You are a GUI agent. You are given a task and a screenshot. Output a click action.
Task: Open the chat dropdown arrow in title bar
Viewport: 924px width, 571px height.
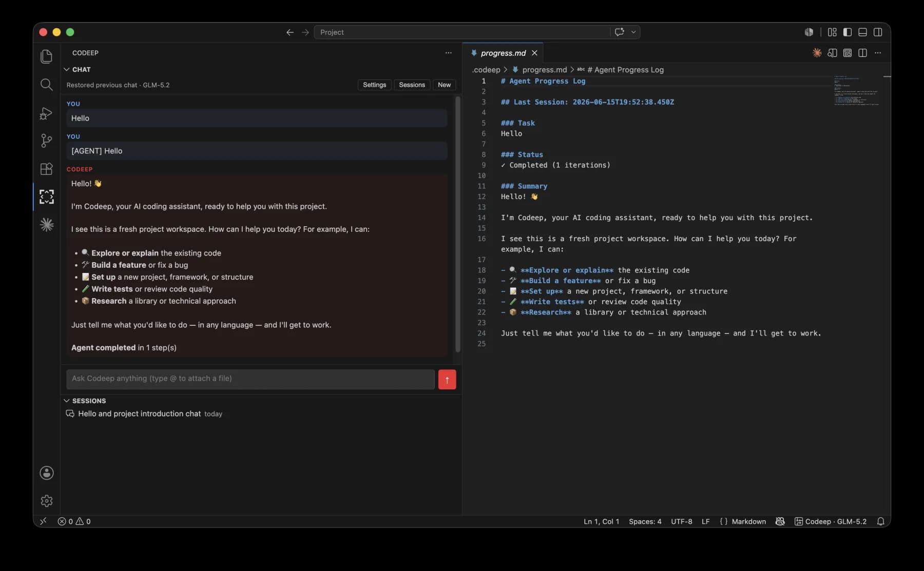[x=633, y=32]
